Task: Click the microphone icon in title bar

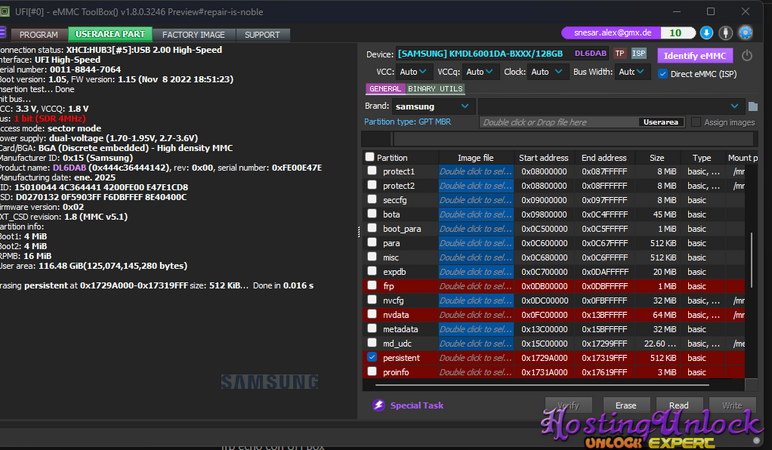Action: (x=725, y=33)
